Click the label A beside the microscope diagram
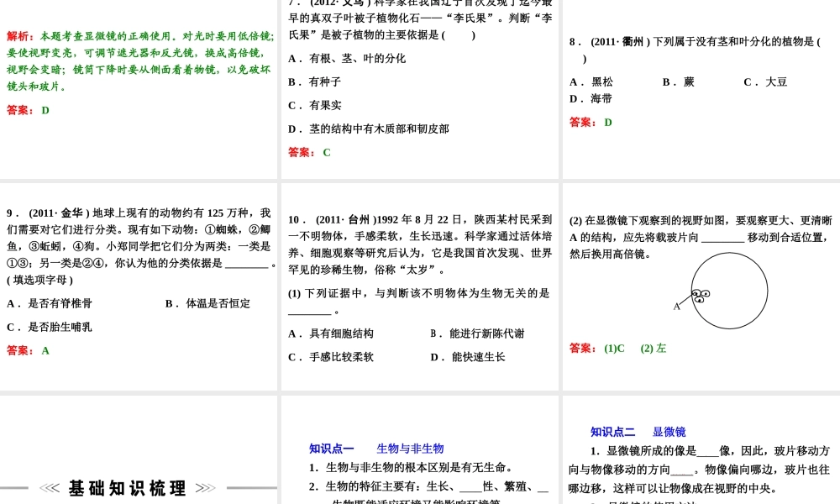 (676, 307)
